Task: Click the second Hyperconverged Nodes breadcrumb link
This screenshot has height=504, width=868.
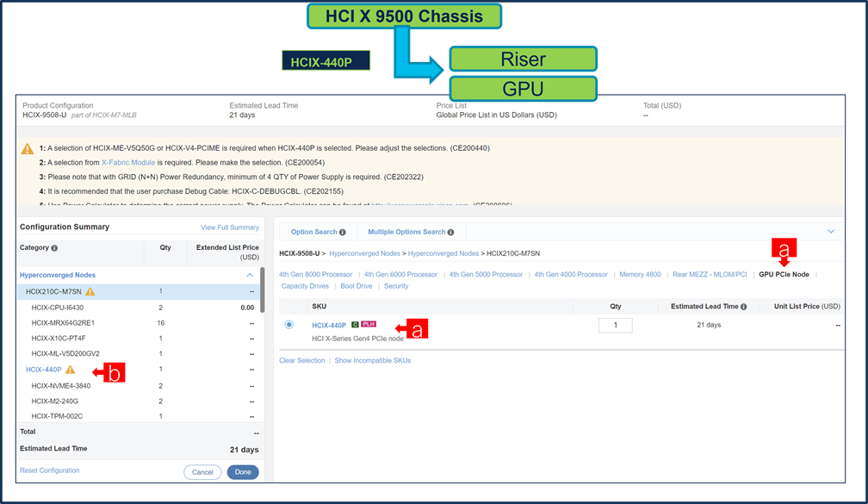Action: tap(443, 253)
